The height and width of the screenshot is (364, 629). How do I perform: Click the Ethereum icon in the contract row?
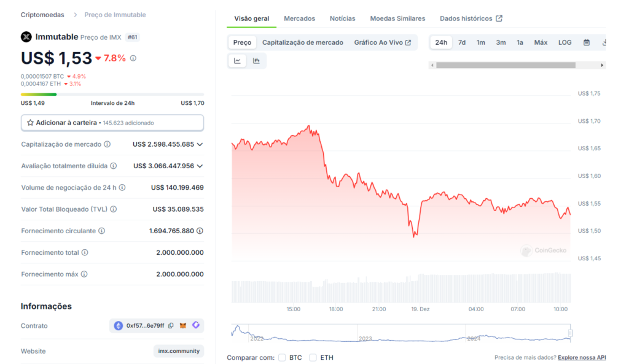pyautogui.click(x=119, y=325)
